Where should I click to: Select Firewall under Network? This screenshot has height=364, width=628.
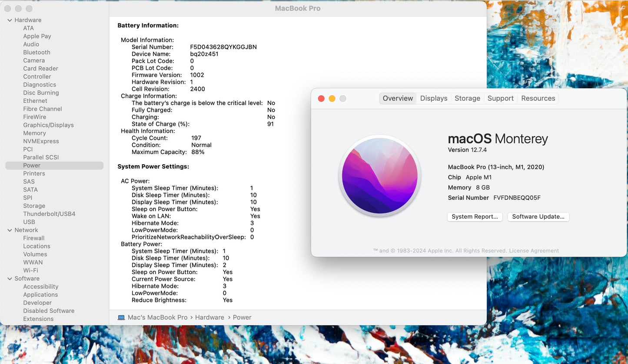34,238
